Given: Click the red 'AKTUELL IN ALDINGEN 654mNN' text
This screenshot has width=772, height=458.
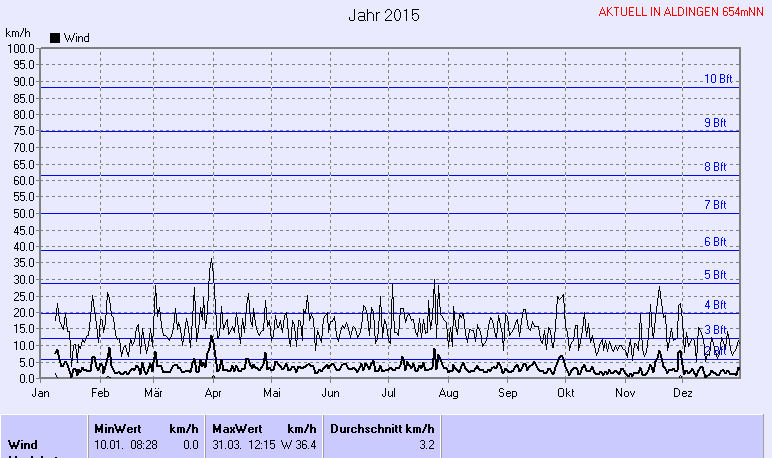Looking at the screenshot, I should [x=680, y=12].
